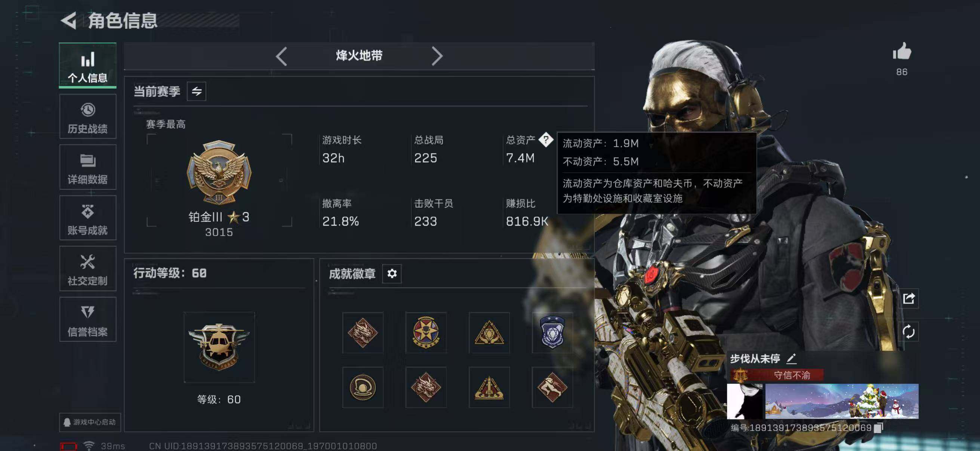
Task: Click the 守信不渝 red title banner
Action: point(776,375)
